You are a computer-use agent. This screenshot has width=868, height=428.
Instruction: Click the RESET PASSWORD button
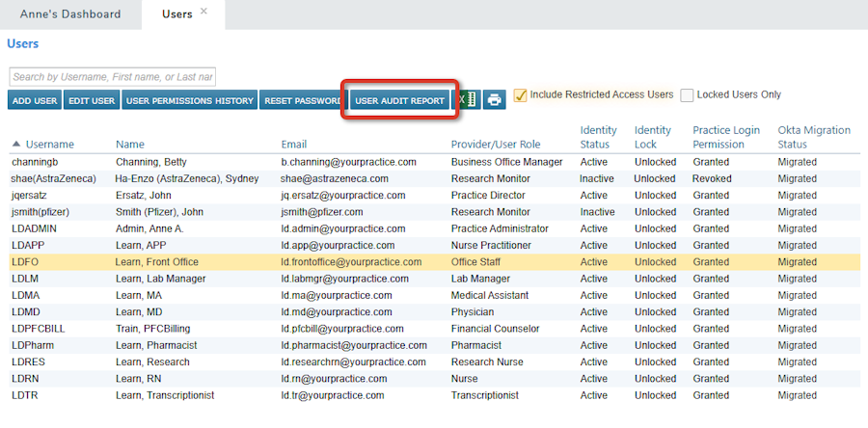point(302,100)
